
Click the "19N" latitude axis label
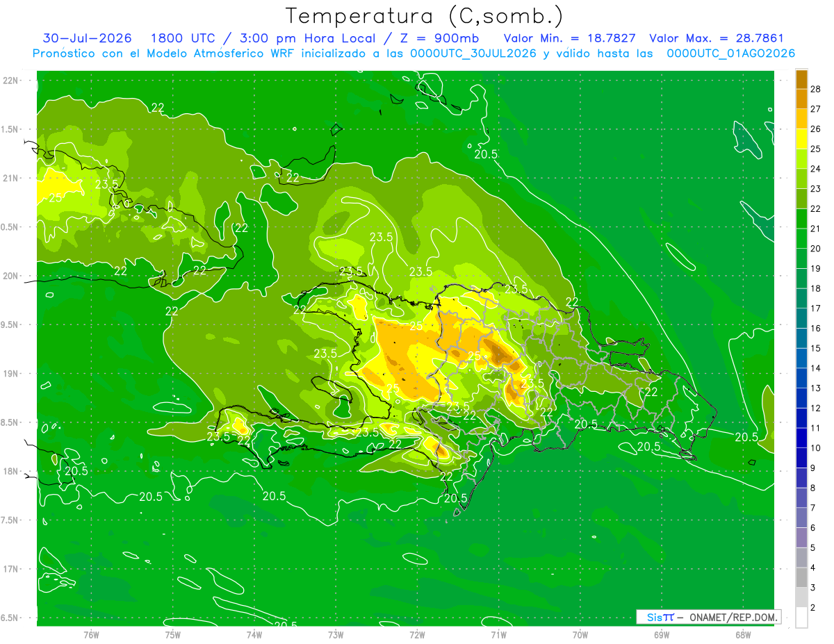click(x=11, y=374)
